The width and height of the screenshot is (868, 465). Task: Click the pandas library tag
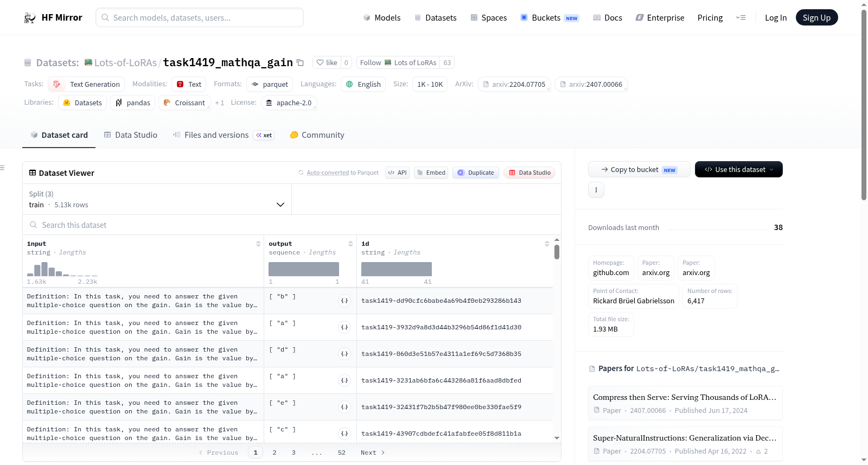coord(133,103)
